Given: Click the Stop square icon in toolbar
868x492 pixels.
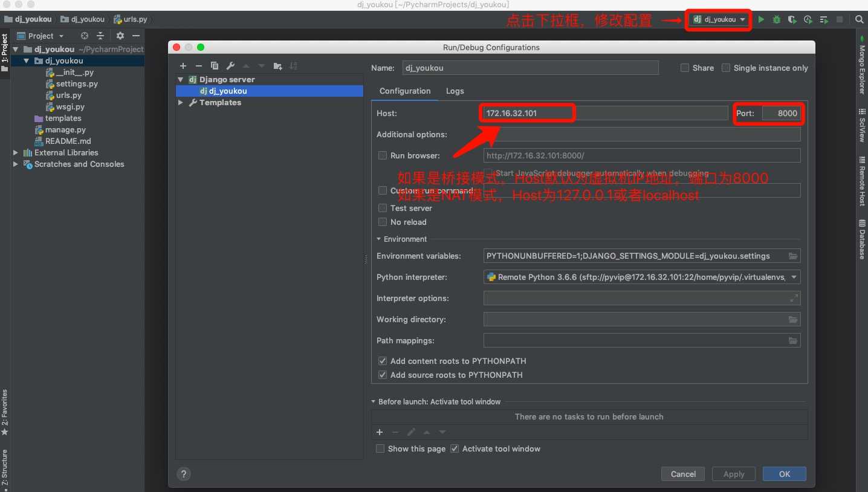Looking at the screenshot, I should point(840,19).
